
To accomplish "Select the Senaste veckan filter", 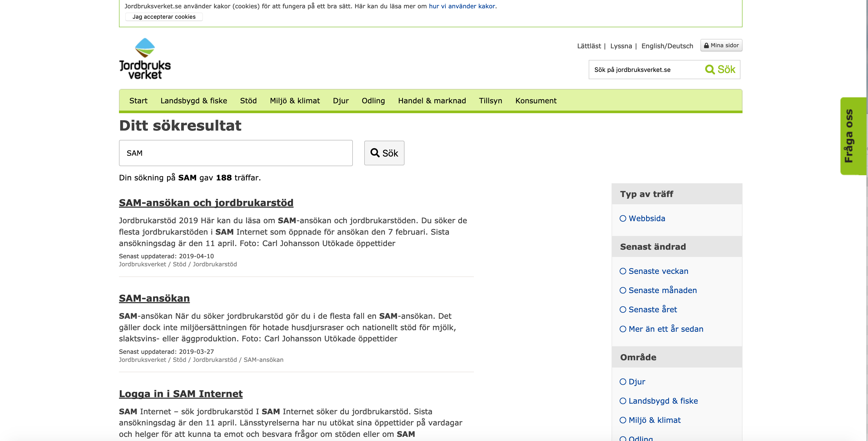I will [x=654, y=271].
